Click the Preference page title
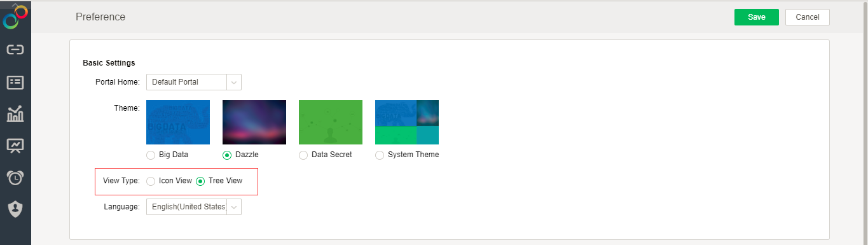The height and width of the screenshot is (245, 868). 100,17
